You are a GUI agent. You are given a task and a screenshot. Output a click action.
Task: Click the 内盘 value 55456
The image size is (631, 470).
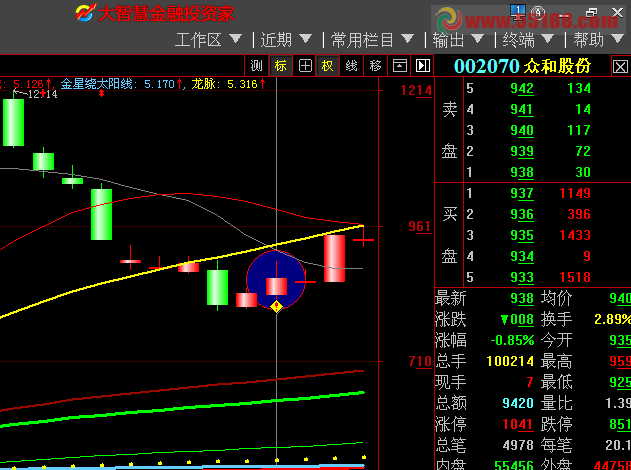[514, 466]
